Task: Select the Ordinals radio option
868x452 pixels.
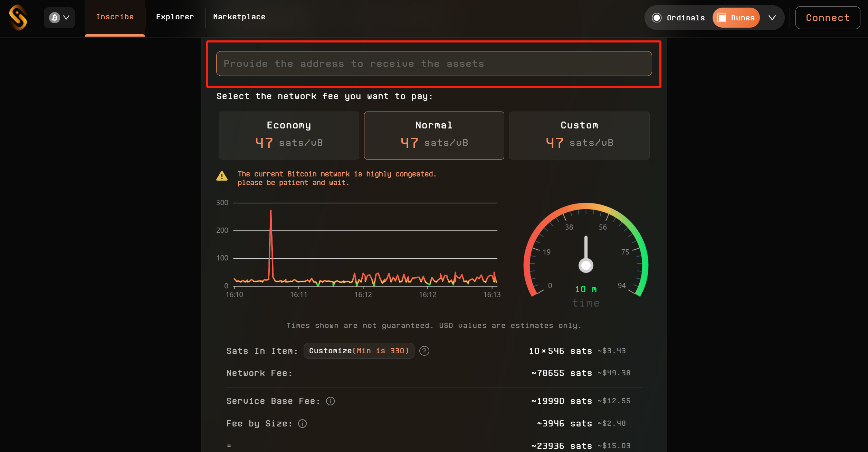Action: (x=678, y=18)
